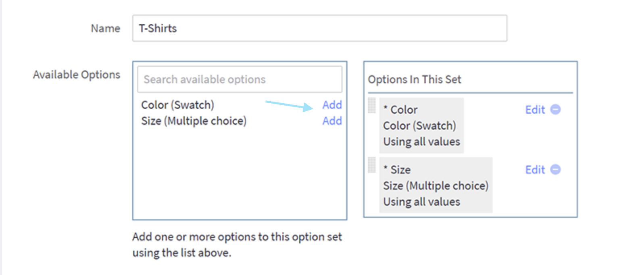The width and height of the screenshot is (644, 275).
Task: Select the "* Size" title in the set
Action: tap(397, 170)
